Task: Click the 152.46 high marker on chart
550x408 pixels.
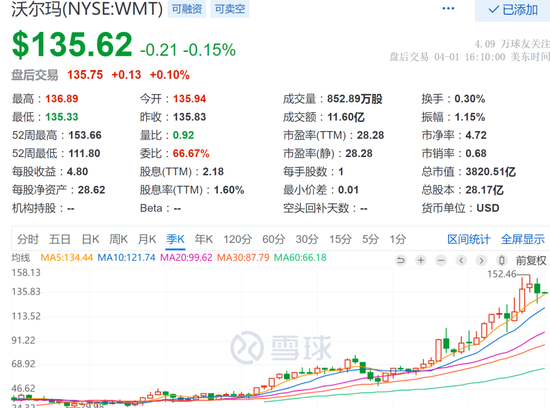Action: pos(501,274)
